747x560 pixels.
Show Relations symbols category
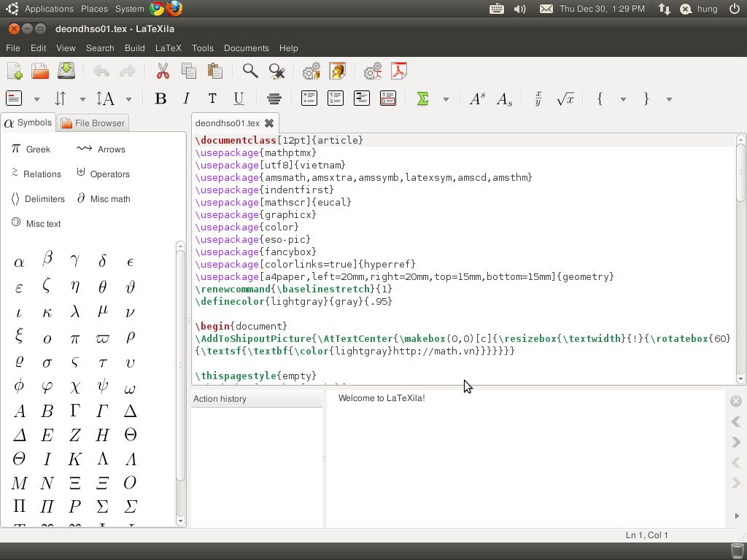pyautogui.click(x=36, y=174)
